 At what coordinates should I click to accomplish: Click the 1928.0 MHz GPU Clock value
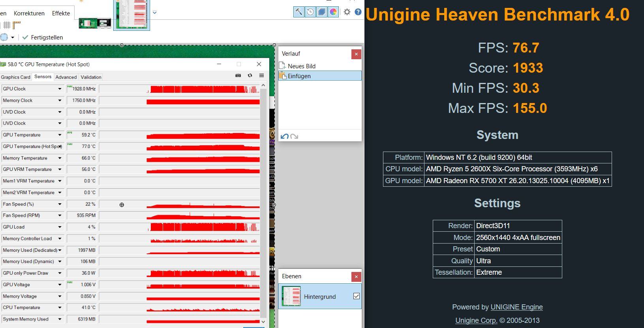click(x=82, y=89)
